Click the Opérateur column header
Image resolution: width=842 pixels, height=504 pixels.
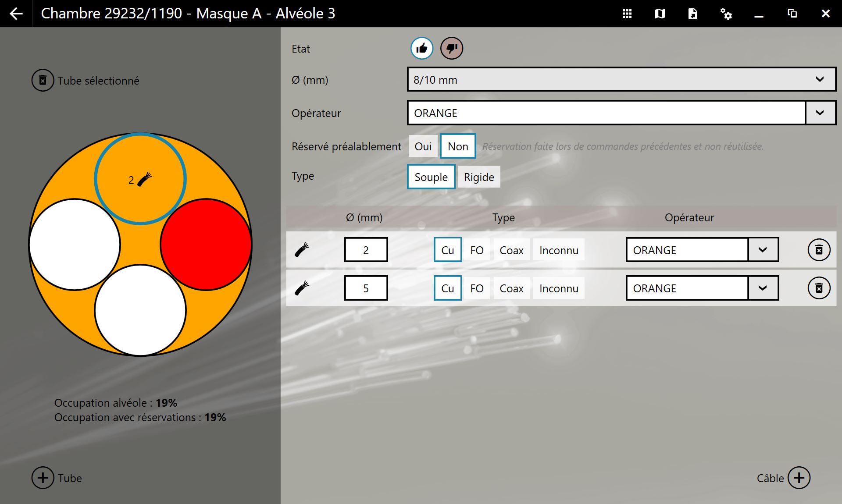pyautogui.click(x=689, y=217)
